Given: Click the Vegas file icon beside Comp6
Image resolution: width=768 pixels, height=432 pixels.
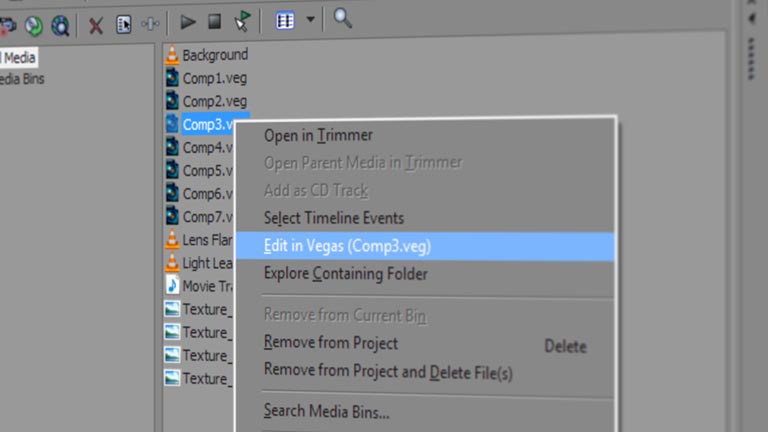Looking at the screenshot, I should (x=172, y=193).
